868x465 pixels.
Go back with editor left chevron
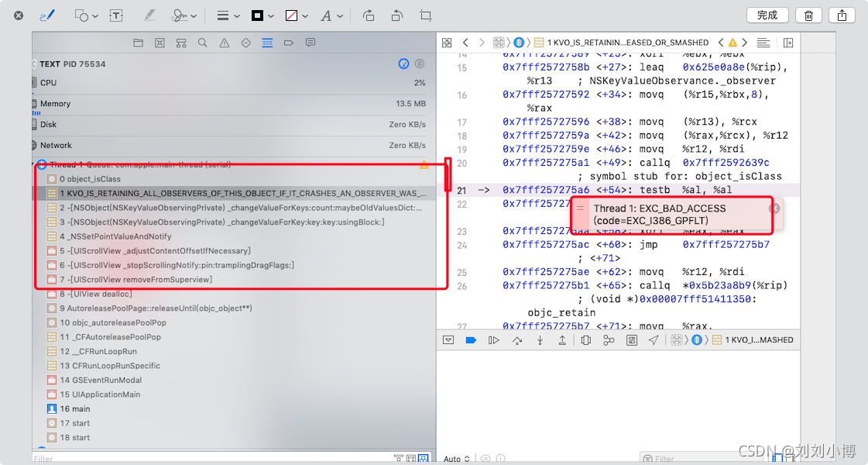pos(465,43)
